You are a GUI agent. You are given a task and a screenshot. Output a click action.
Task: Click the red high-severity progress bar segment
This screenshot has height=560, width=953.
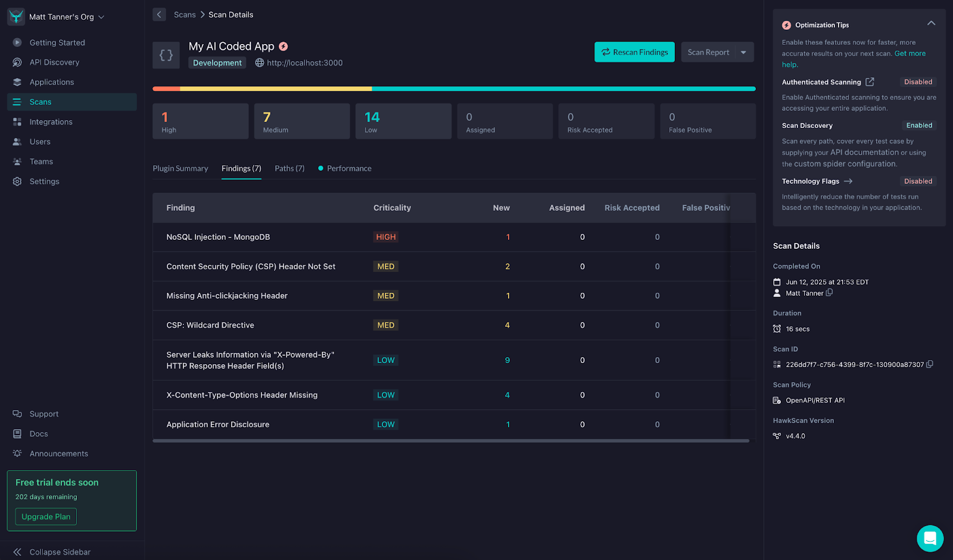click(166, 89)
